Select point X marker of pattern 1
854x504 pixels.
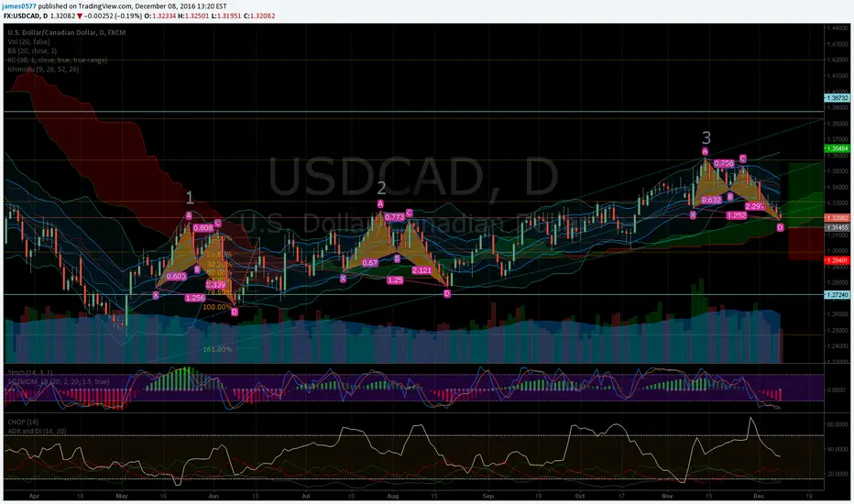pos(156,295)
